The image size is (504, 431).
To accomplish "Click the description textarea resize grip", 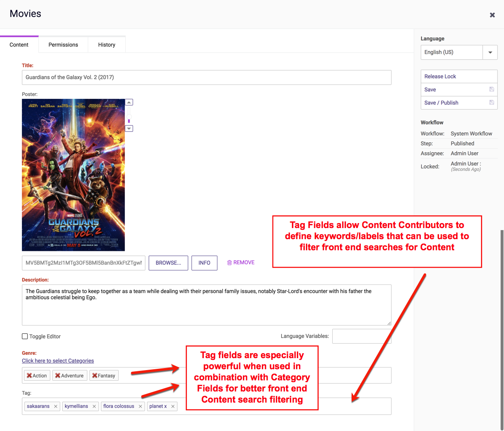I will pos(389,323).
